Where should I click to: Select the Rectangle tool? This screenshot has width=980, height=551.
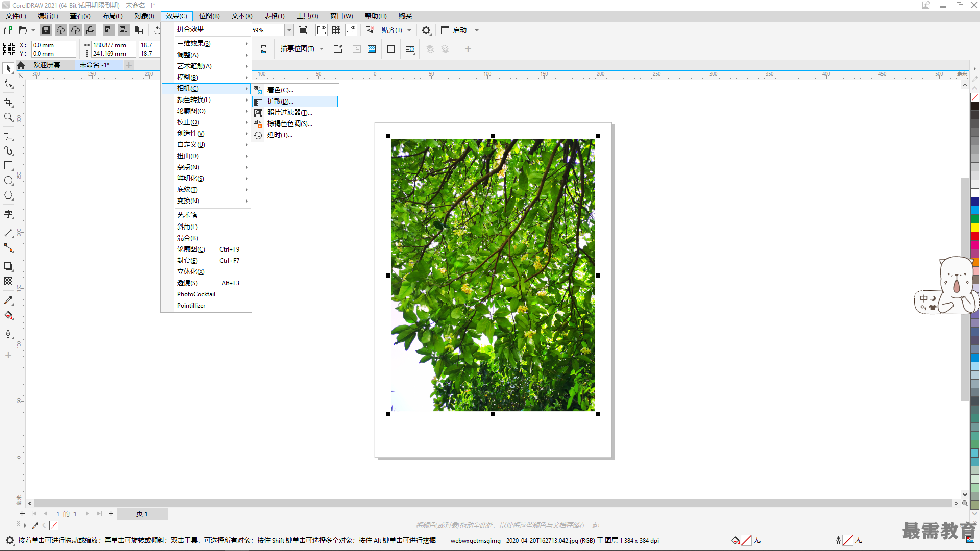pyautogui.click(x=8, y=166)
